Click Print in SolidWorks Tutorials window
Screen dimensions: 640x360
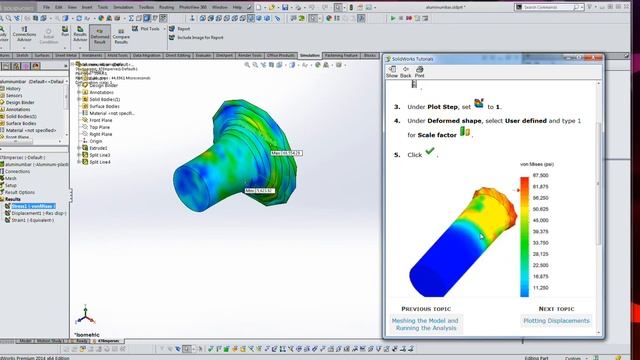[x=420, y=72]
